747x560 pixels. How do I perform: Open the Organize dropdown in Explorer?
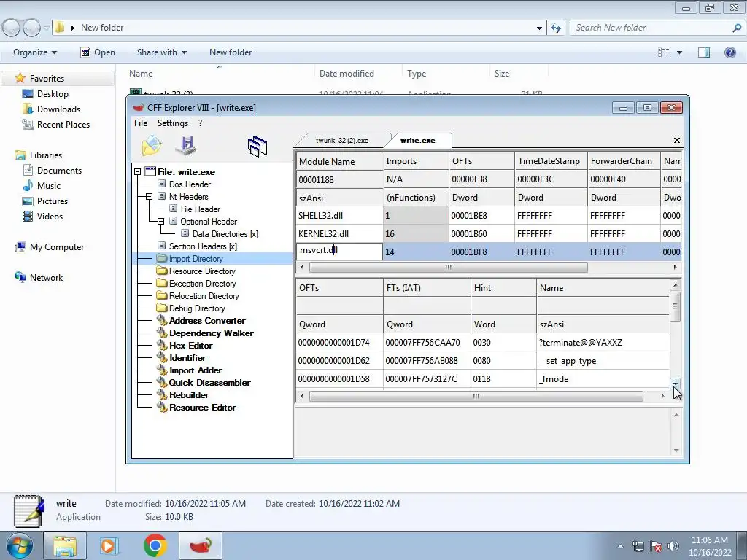(x=35, y=52)
